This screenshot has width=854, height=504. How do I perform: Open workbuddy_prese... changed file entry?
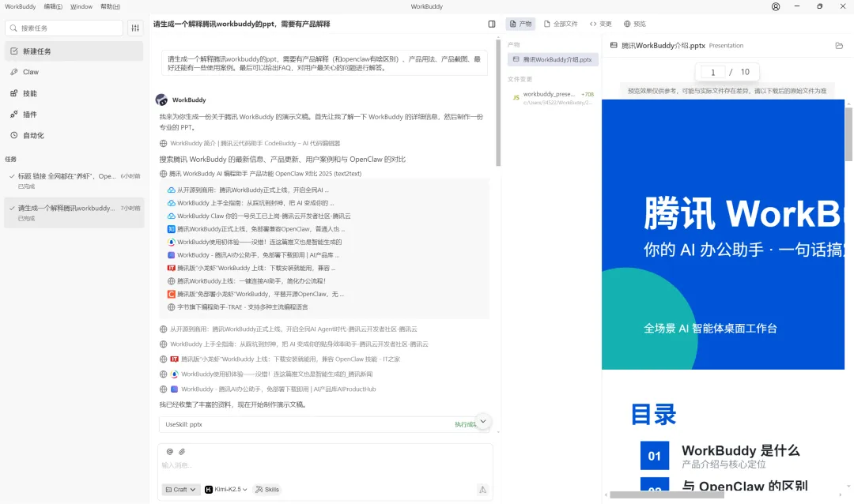(x=553, y=98)
